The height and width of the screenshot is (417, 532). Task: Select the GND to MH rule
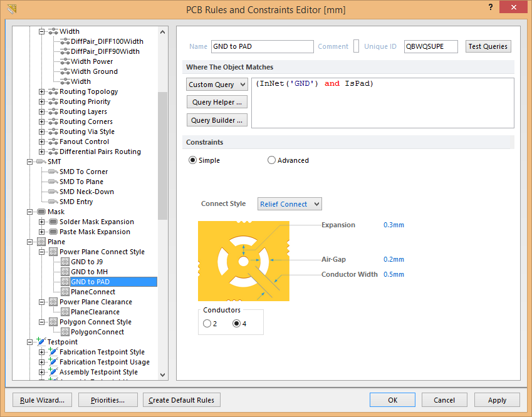click(x=89, y=272)
